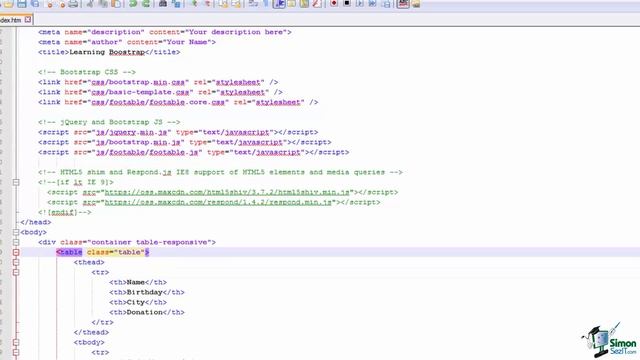This screenshot has width=640, height=360.
Task: Click the basic-template.css link line
Action: (x=160, y=92)
